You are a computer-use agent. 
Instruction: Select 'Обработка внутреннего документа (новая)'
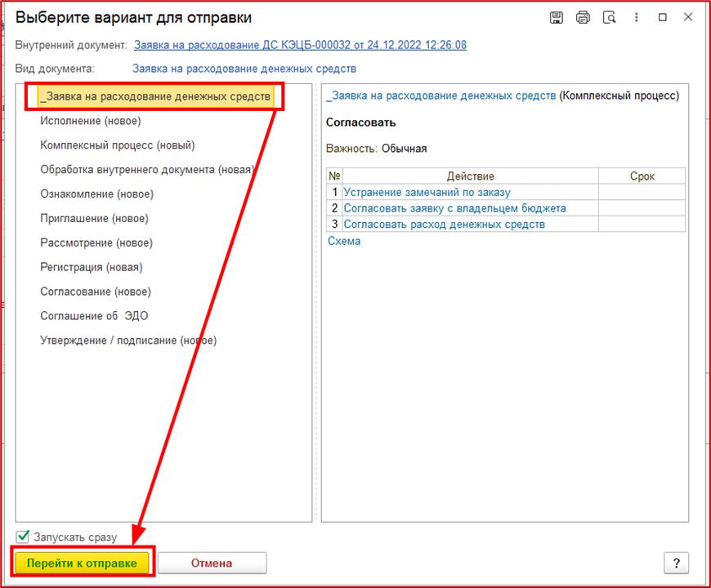pos(147,169)
